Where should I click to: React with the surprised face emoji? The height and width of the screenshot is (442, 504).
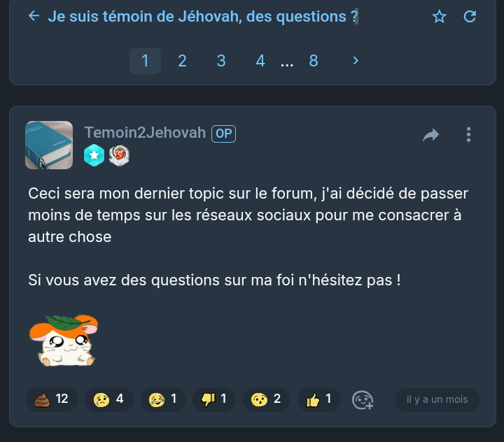tap(267, 399)
